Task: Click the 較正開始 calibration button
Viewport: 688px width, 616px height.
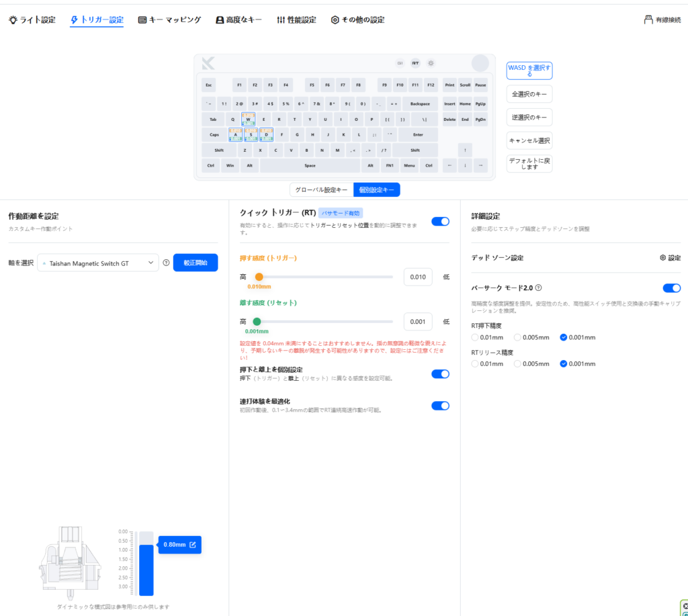Action: pos(196,263)
